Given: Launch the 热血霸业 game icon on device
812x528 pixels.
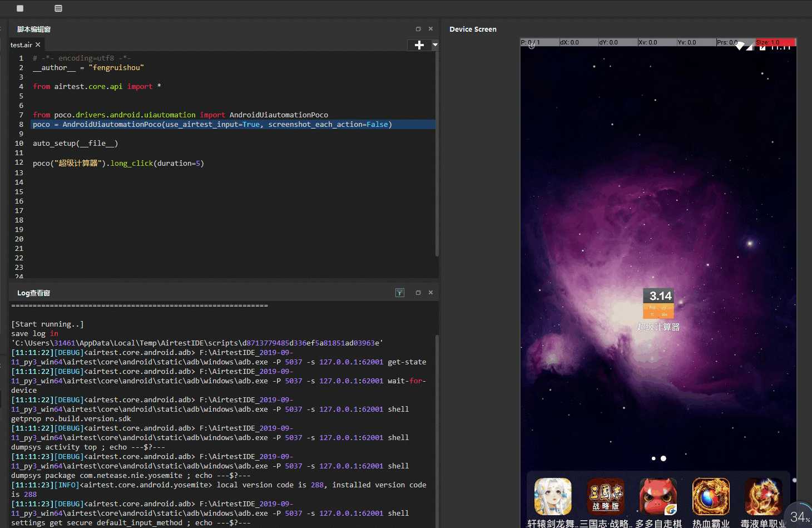Looking at the screenshot, I should click(711, 496).
